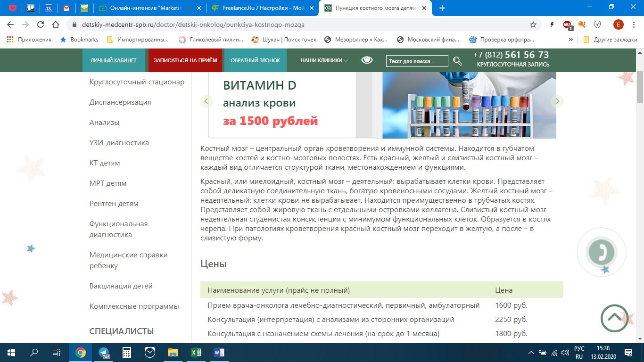The width and height of the screenshot is (644, 362).
Task: Go back to the previous page
Action: click(x=10, y=25)
